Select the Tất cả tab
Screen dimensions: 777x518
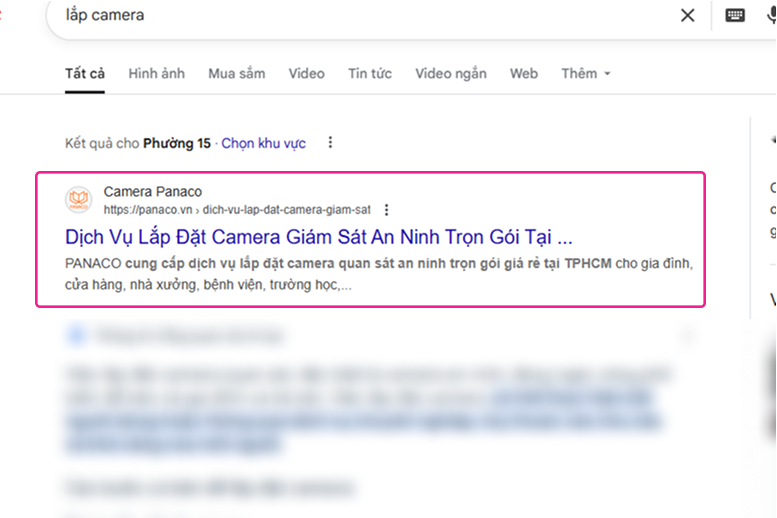[x=85, y=74]
